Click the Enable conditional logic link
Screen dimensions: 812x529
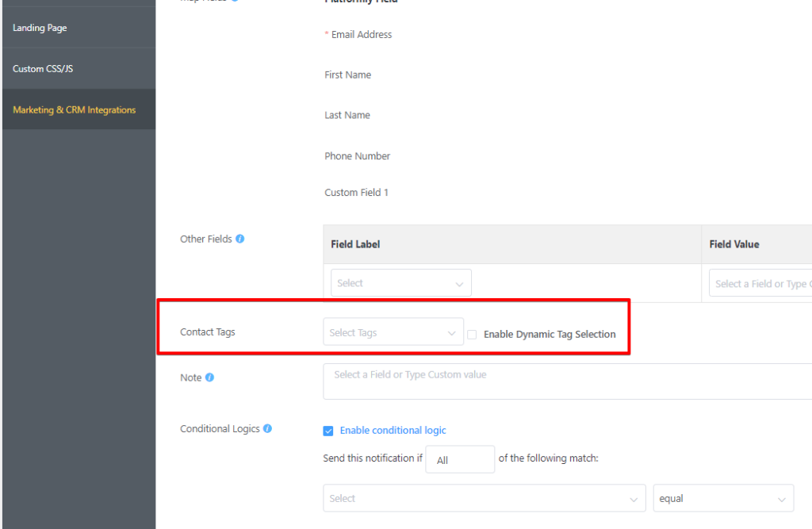point(393,430)
